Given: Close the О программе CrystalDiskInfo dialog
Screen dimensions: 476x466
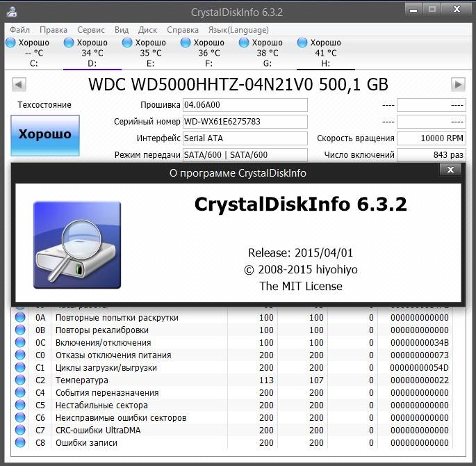Looking at the screenshot, I should coord(450,170).
